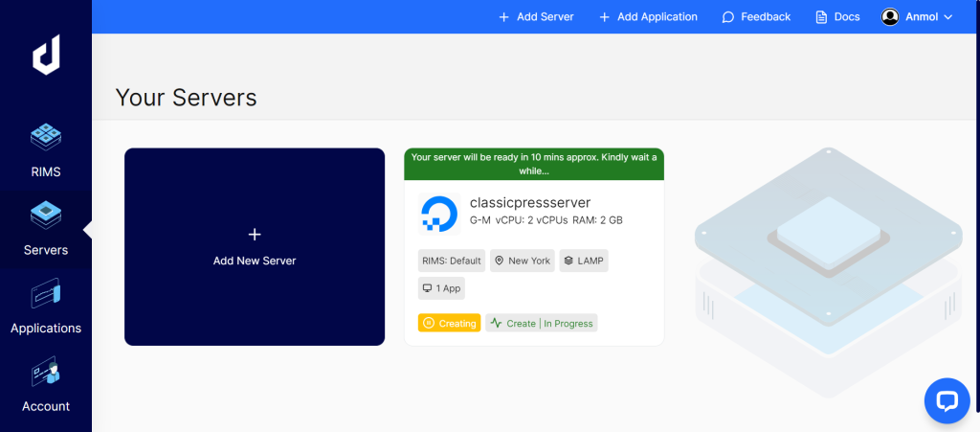Click the ServerAvatar logo icon
The width and height of the screenshot is (980, 432).
[46, 57]
